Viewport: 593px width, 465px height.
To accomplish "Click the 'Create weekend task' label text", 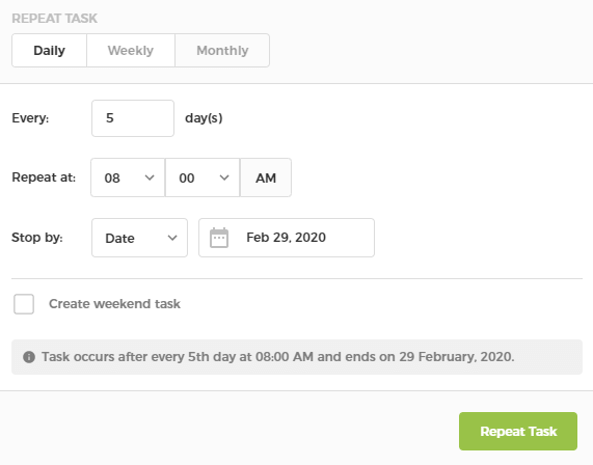I will 115,304.
